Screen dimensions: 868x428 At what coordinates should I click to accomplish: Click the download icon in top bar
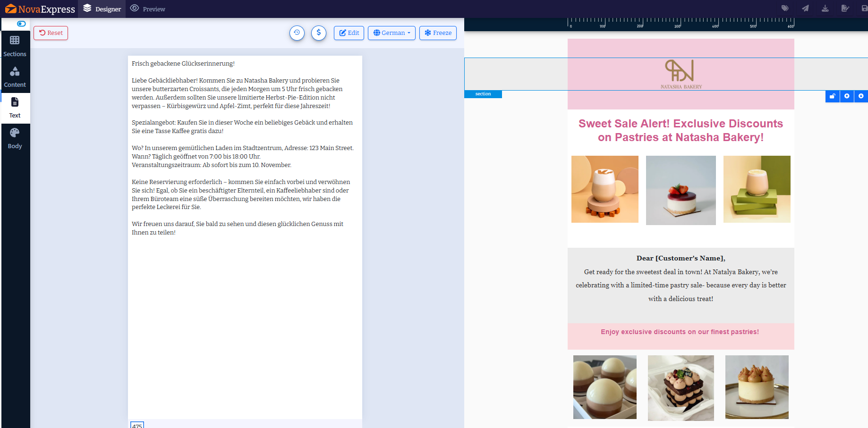click(x=825, y=8)
